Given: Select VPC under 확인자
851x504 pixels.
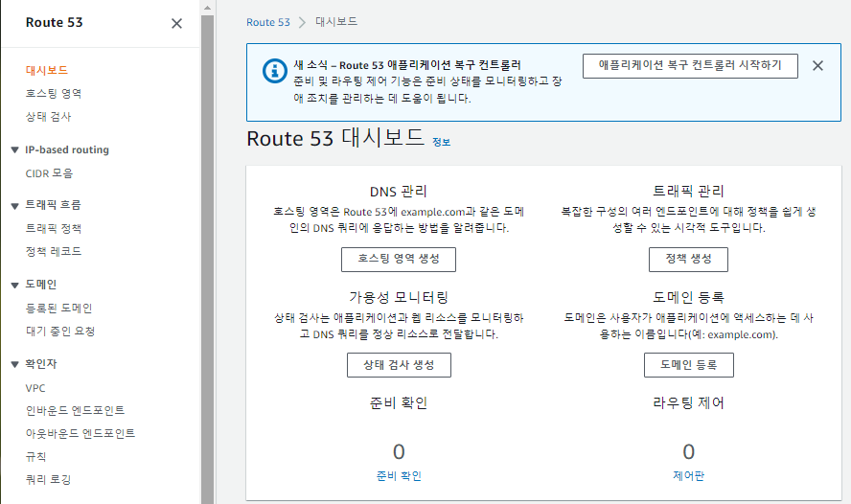Looking at the screenshot, I should (35, 388).
